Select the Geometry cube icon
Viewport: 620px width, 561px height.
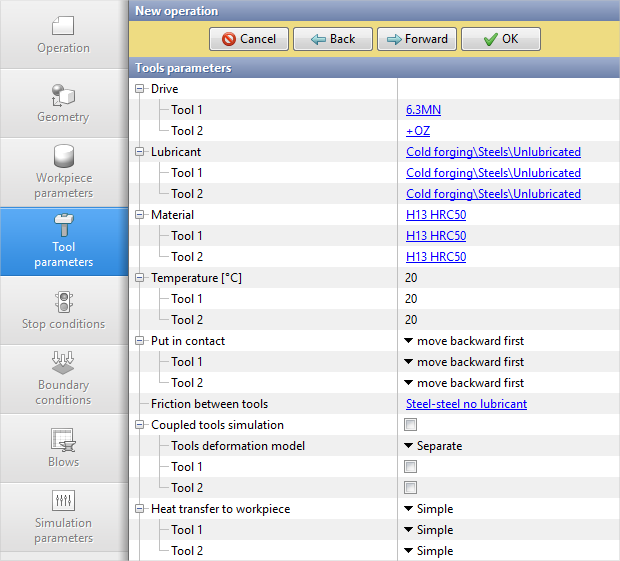coord(63,95)
